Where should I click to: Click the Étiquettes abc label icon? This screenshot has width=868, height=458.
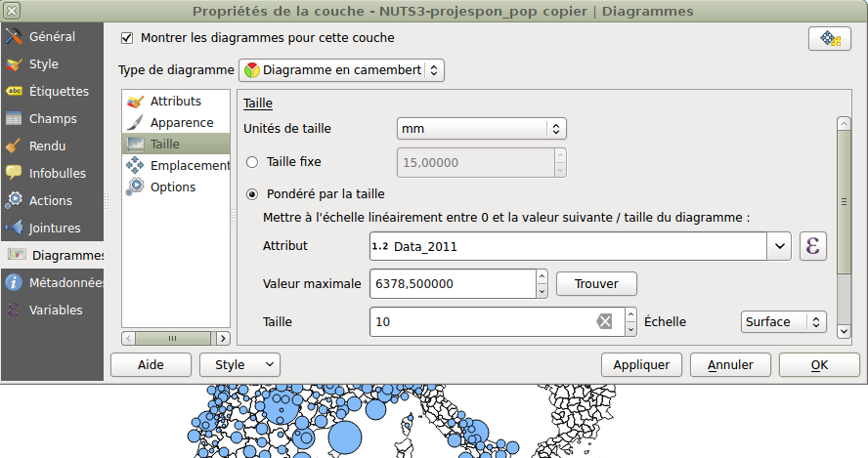click(14, 91)
